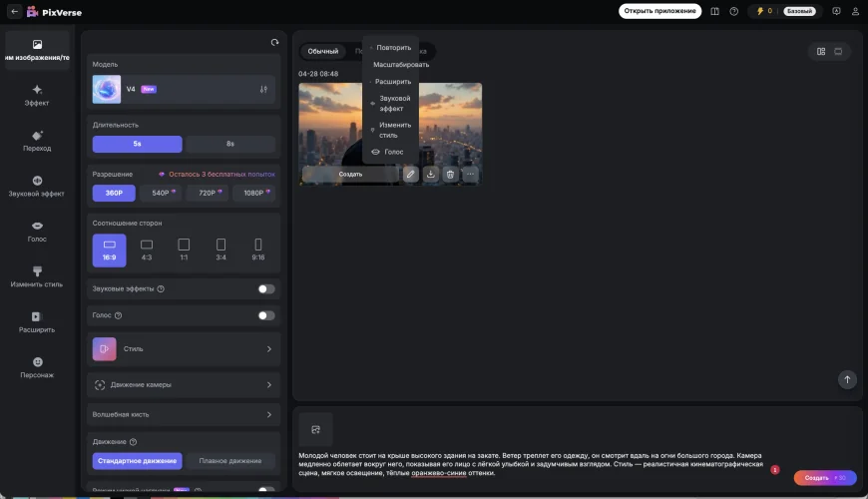
Task: Click the Открыть приложение button
Action: pyautogui.click(x=659, y=11)
